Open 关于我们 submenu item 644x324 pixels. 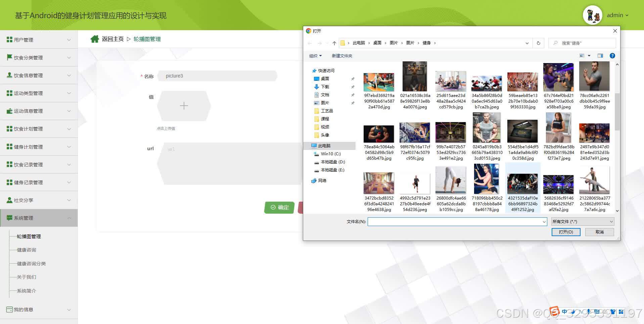point(27,277)
